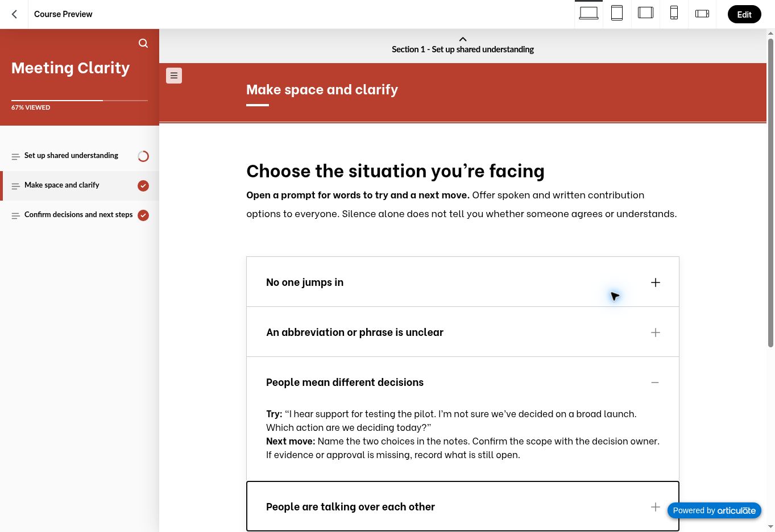775x532 pixels.
Task: Go to Section 1 - Set up shared understanding
Action: [463, 49]
